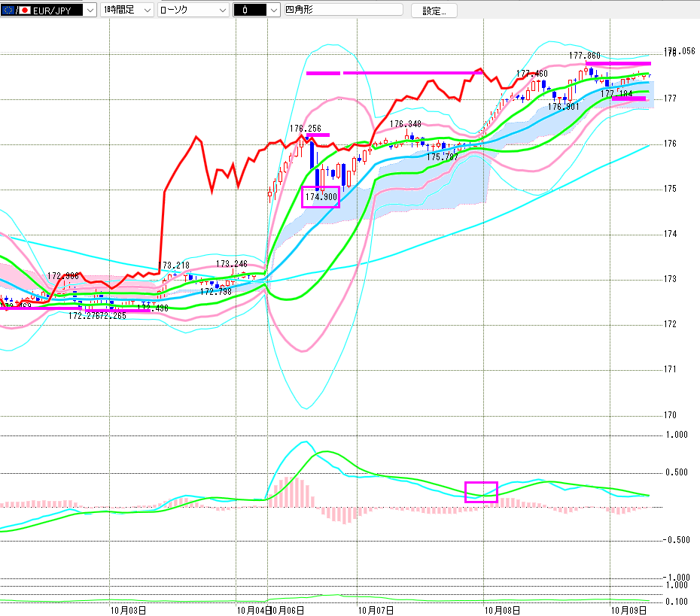The height and width of the screenshot is (616, 700).
Task: Open the EUR/JPY currency pair dropdown
Action: [x=90, y=11]
